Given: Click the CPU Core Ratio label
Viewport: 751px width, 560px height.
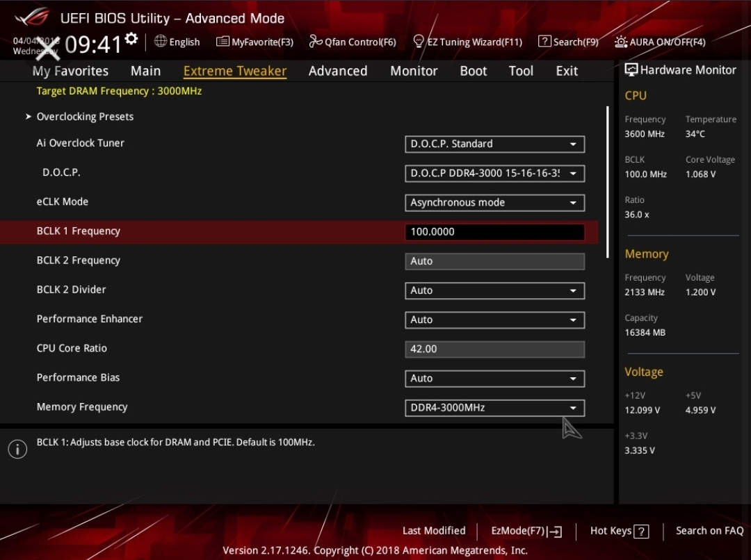Looking at the screenshot, I should [x=72, y=348].
